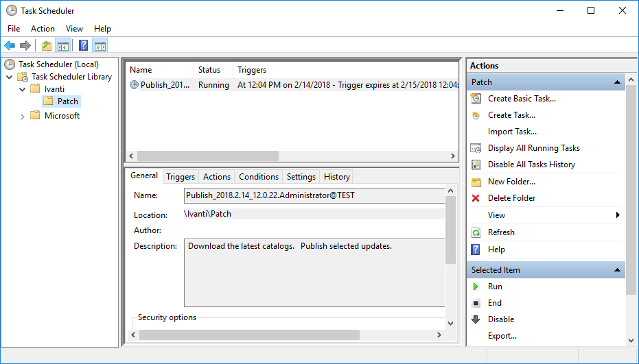Collapse the Patch actions section
Image resolution: width=639 pixels, height=364 pixels.
[x=617, y=82]
